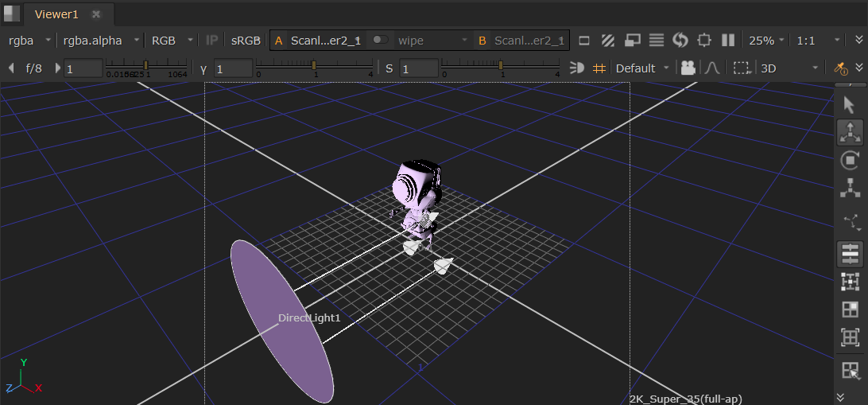Click the refresh viewer icon
The image size is (868, 405).
680,41
